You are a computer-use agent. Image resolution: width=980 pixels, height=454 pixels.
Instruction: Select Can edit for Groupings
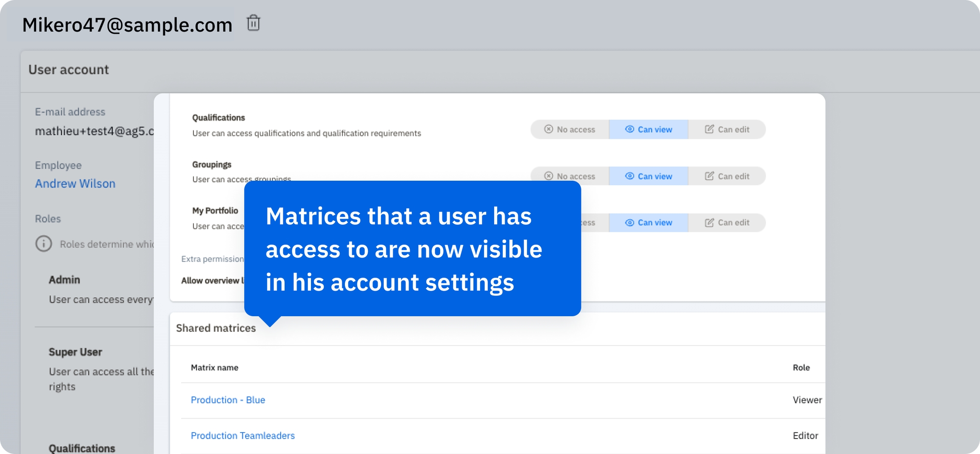[727, 176]
